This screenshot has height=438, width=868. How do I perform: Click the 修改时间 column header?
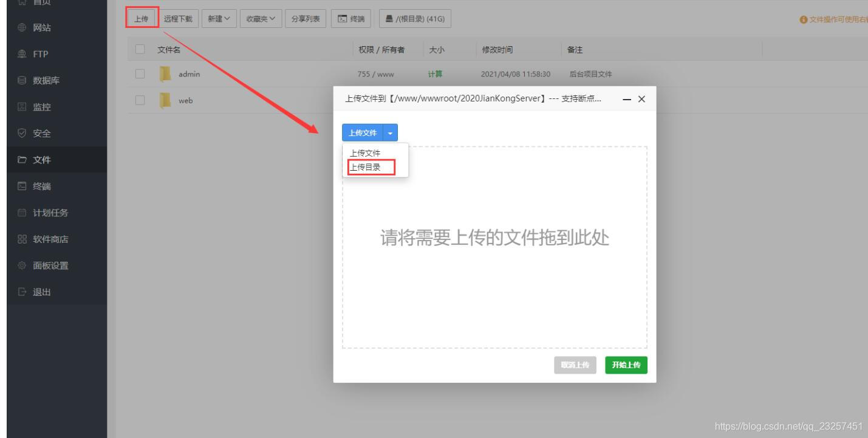click(x=497, y=50)
